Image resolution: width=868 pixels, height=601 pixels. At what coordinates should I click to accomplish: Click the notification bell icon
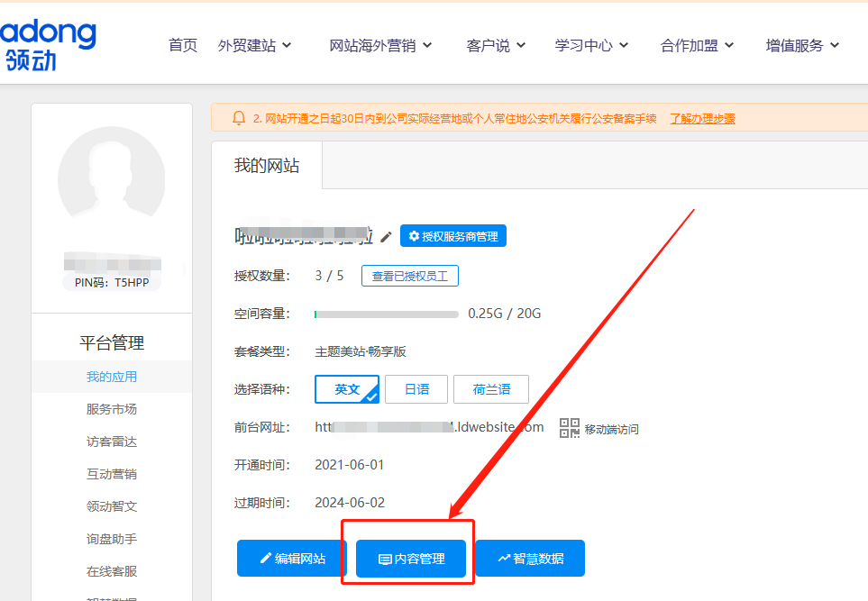pyautogui.click(x=239, y=118)
